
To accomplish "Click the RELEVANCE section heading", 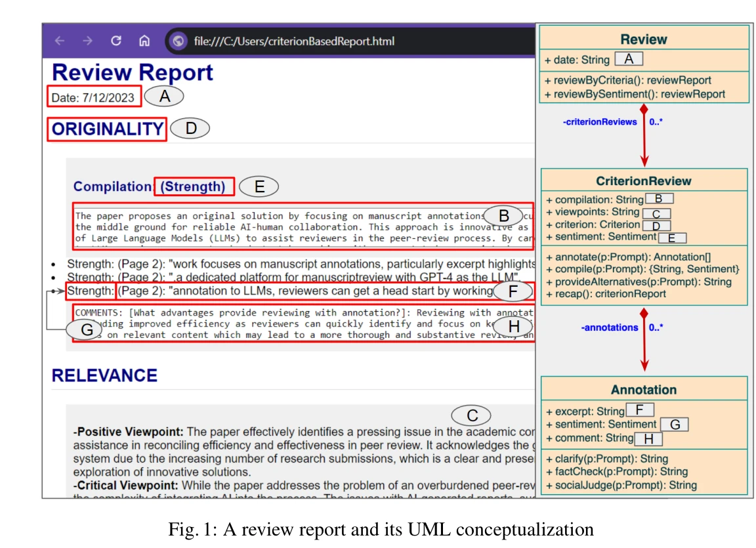I will point(104,375).
